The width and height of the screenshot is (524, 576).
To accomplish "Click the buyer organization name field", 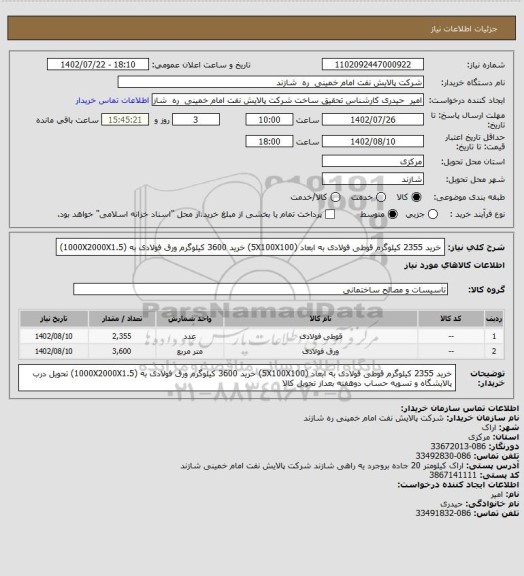I will coord(270,82).
